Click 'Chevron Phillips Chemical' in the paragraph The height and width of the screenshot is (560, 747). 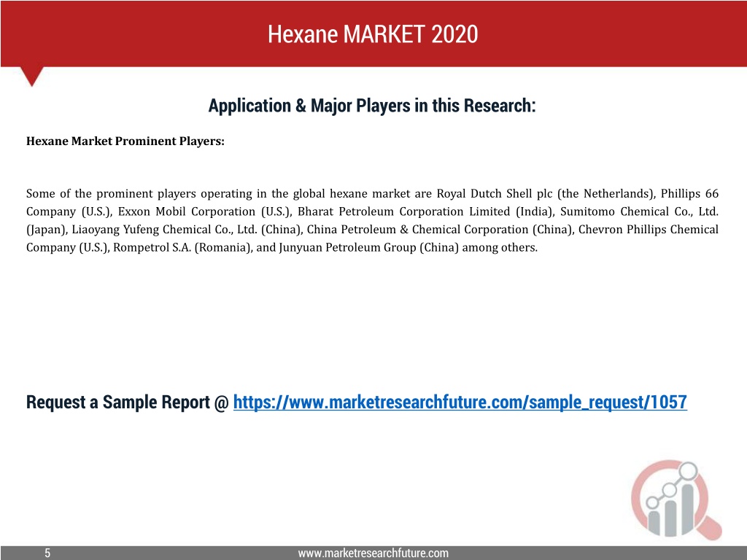(649, 230)
